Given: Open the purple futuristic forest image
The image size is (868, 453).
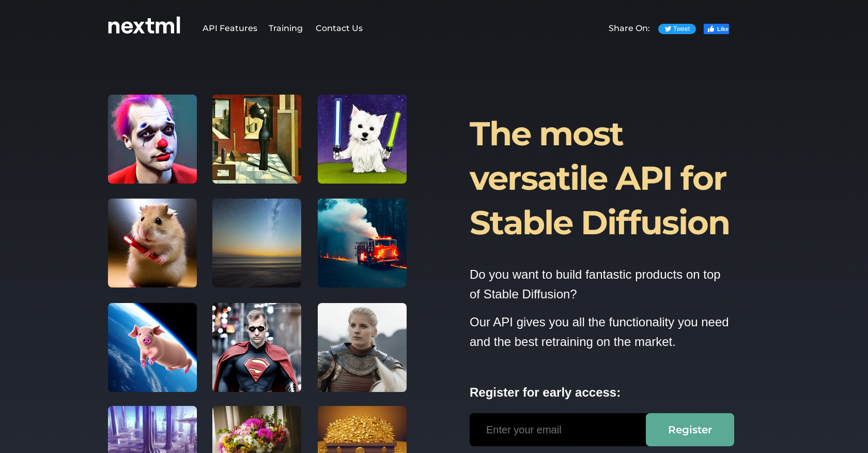Looking at the screenshot, I should pyautogui.click(x=152, y=430).
